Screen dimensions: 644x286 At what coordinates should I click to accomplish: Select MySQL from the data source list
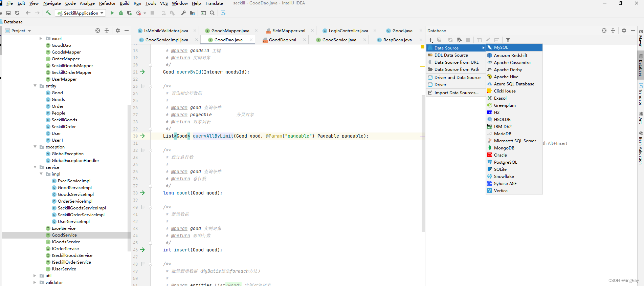coord(514,47)
